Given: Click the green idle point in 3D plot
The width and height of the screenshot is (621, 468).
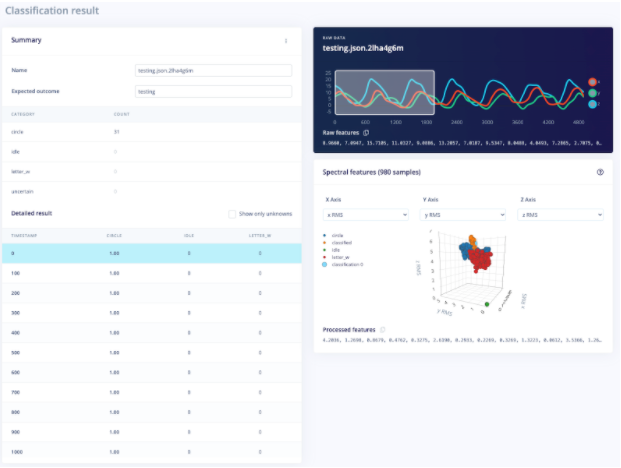Looking at the screenshot, I should click(x=487, y=303).
